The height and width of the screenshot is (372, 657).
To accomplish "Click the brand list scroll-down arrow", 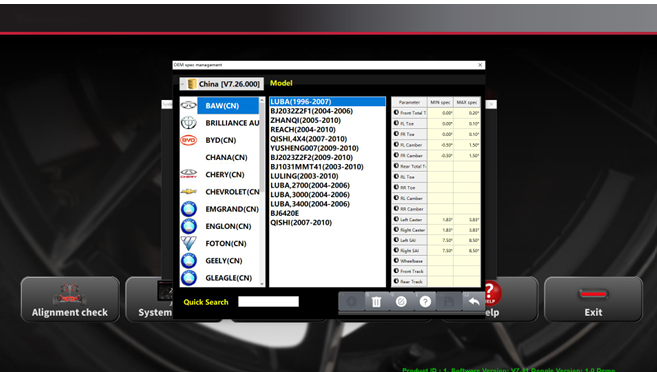I will point(262,284).
